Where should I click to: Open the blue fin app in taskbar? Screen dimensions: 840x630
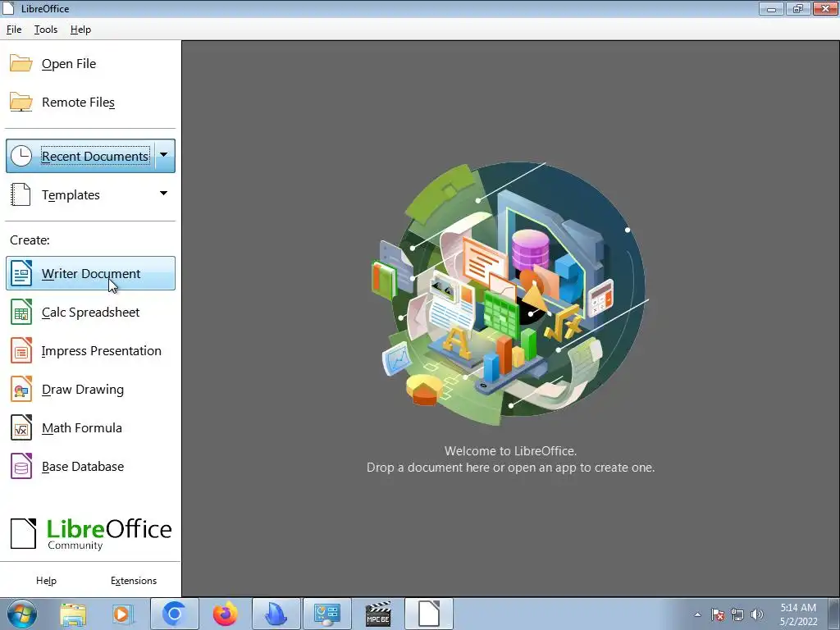coord(276,614)
